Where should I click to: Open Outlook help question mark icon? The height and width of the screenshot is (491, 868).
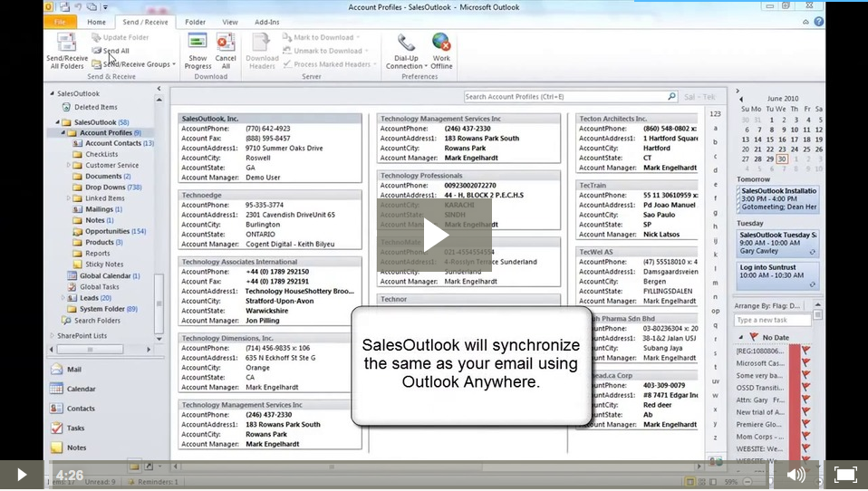pyautogui.click(x=819, y=22)
